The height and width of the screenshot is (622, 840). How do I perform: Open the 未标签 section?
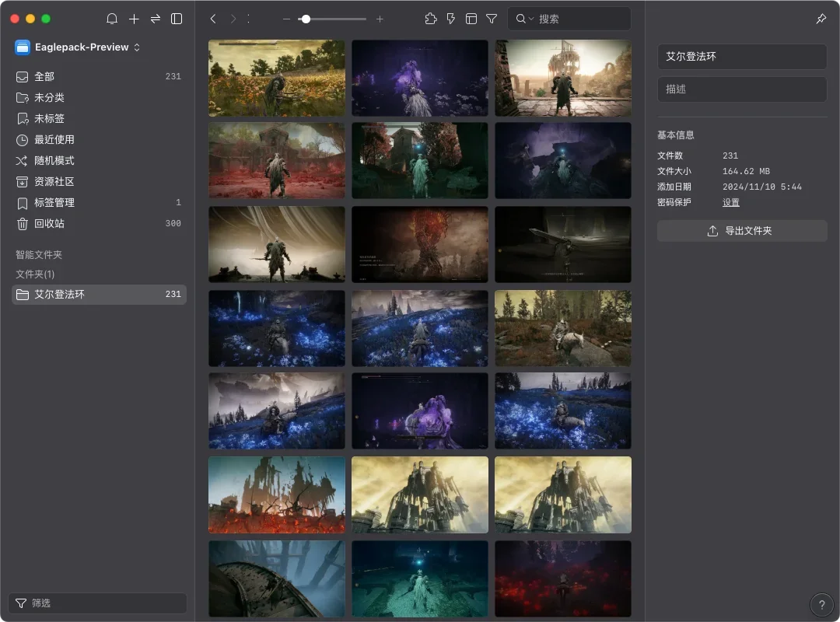[x=99, y=118]
